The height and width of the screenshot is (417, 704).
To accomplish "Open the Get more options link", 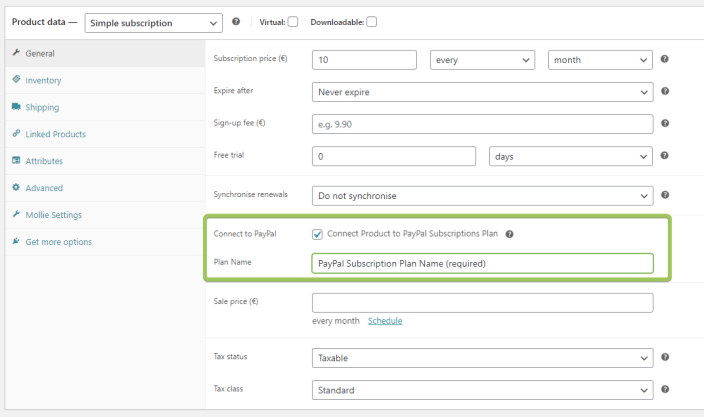I will (x=58, y=242).
